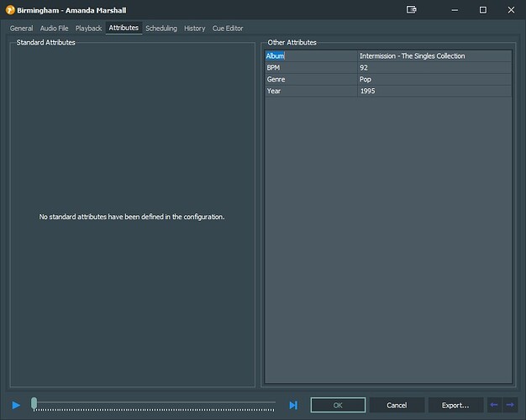This screenshot has width=526, height=420.
Task: Open the History tab
Action: pyautogui.click(x=195, y=29)
